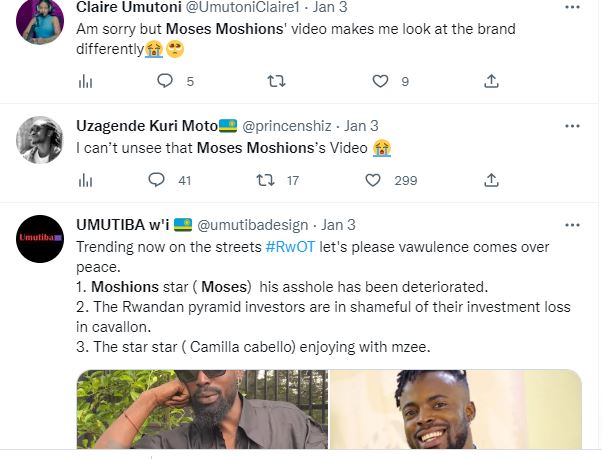Share Uzagende Kuri Moto's tweet
Image resolution: width=602 pixels, height=459 pixels.
point(491,180)
